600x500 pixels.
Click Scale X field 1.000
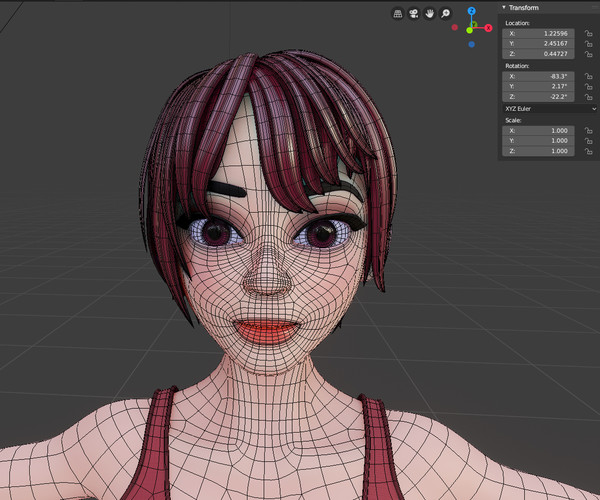pyautogui.click(x=538, y=131)
